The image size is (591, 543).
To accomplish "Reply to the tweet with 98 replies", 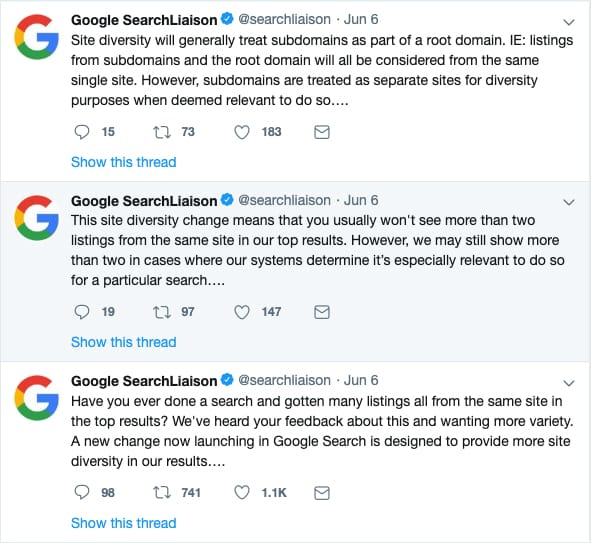I will 82,493.
